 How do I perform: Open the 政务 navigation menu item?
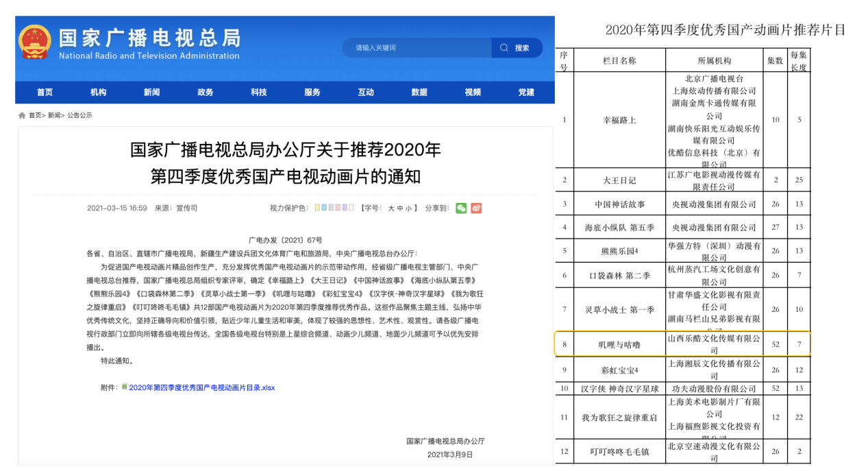click(205, 93)
